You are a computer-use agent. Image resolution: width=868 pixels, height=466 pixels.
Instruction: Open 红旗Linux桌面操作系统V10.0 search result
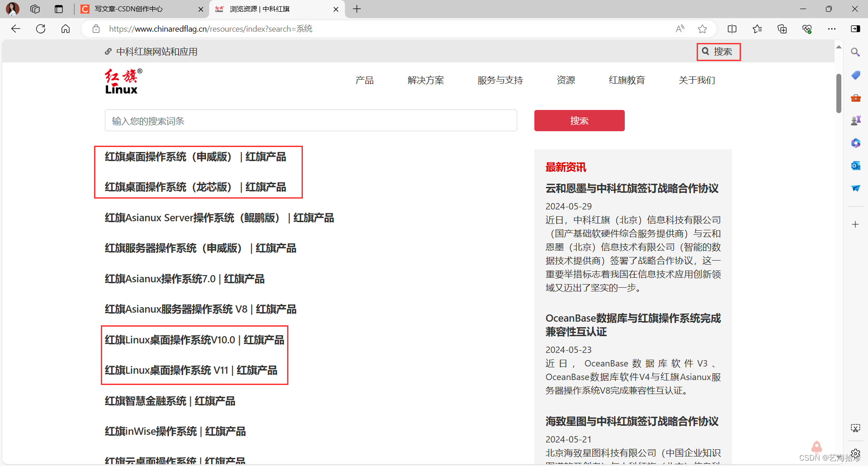(x=194, y=340)
